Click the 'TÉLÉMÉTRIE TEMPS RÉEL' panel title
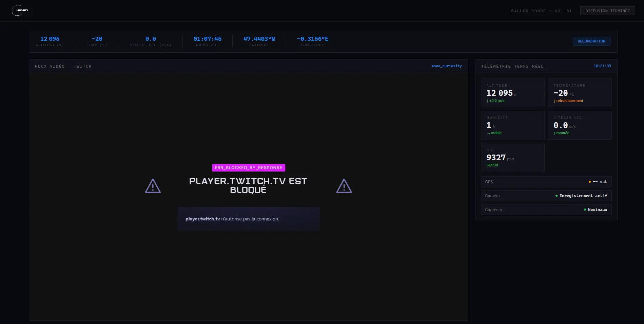This screenshot has width=644, height=324. (512, 66)
